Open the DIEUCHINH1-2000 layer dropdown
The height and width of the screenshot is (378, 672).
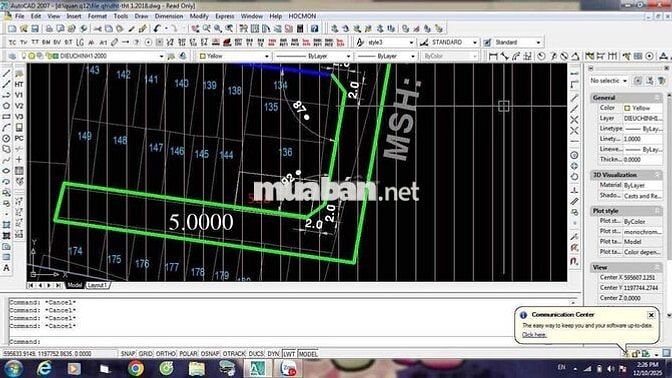click(x=162, y=56)
